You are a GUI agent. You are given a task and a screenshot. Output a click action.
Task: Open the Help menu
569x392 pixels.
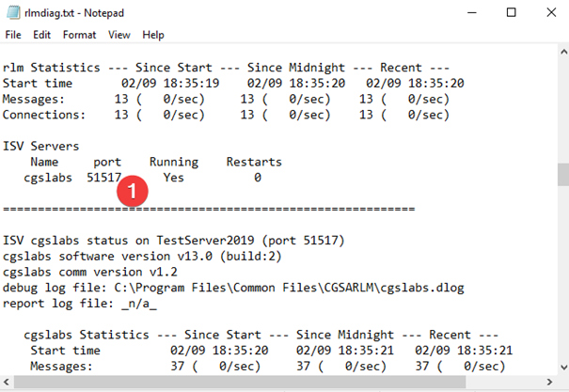[x=152, y=35]
